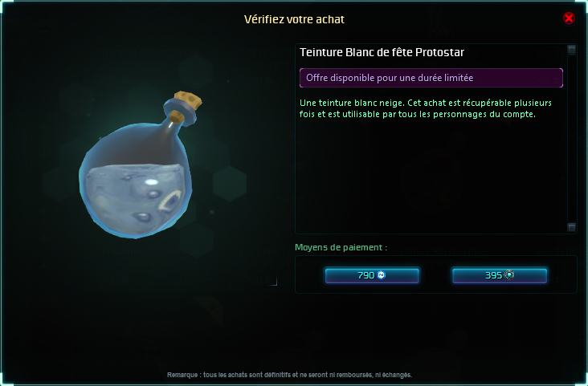This screenshot has width=588, height=386.
Task: Click the item name Teinture Blanc de fête Protostar
Action: [x=382, y=52]
